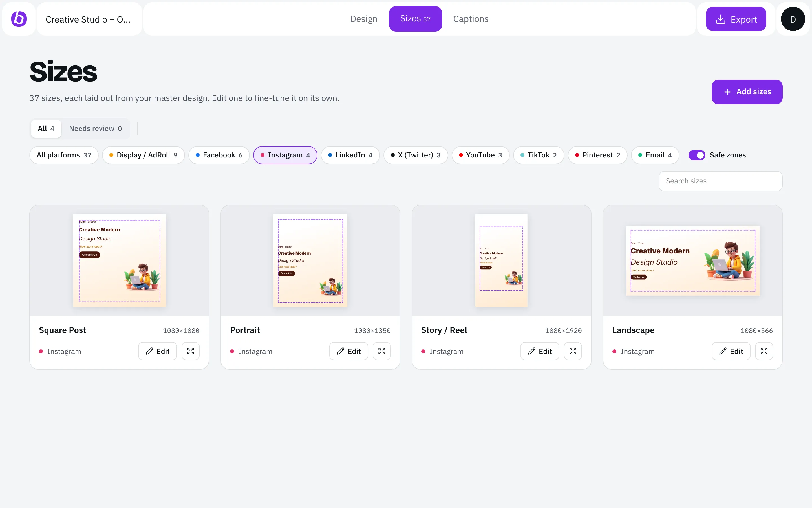812x508 pixels.
Task: Filter sizes by YouTube
Action: point(480,155)
